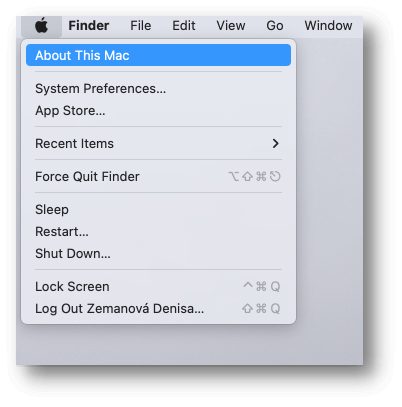
Task: Open the Go menu
Action: (x=275, y=26)
